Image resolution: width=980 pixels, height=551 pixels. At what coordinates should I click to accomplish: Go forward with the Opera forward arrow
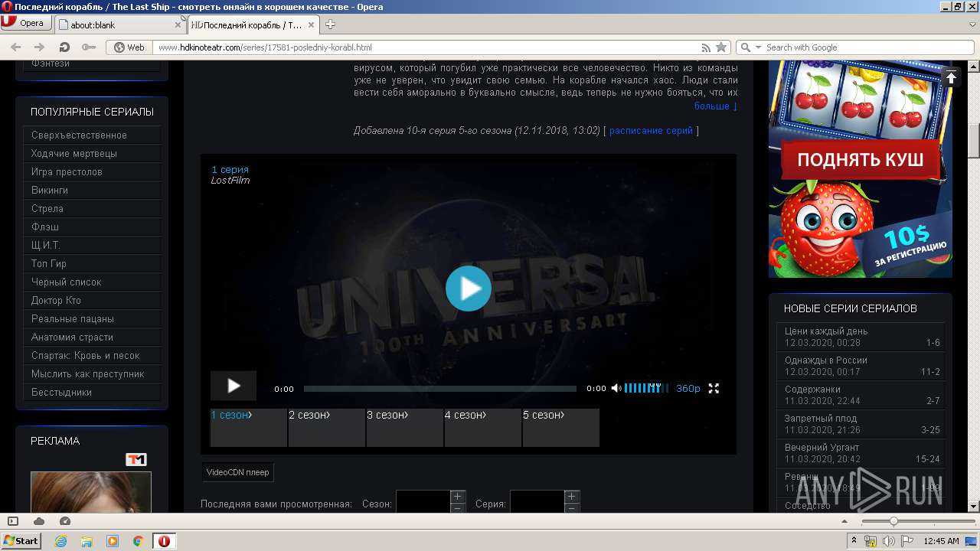coord(39,47)
